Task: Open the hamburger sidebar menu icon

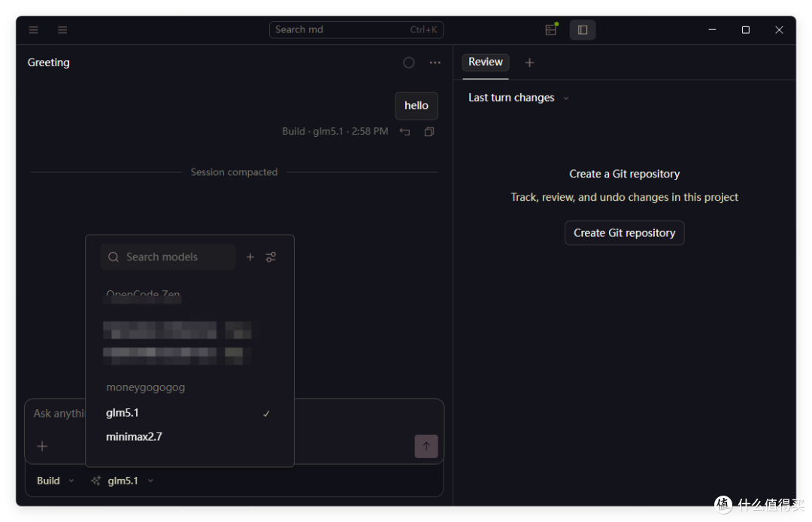Action: [34, 30]
